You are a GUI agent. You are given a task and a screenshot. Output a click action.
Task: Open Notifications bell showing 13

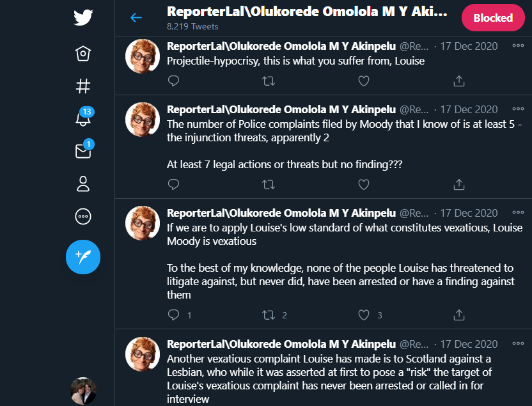[x=83, y=118]
